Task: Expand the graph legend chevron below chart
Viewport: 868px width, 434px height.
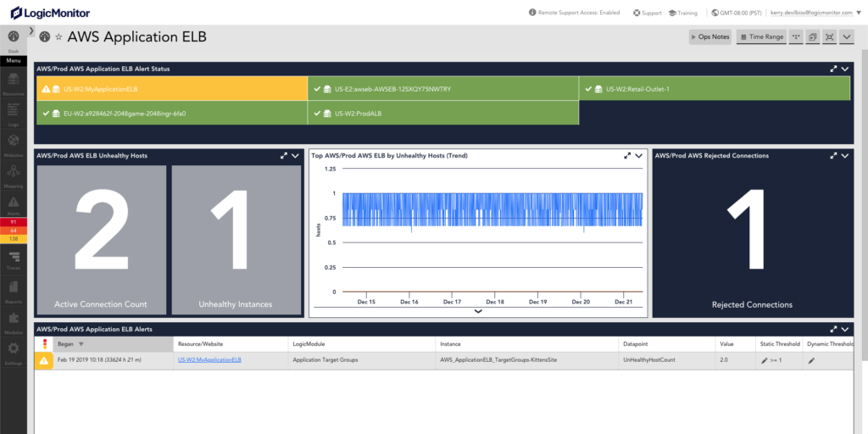Action: 478,311
